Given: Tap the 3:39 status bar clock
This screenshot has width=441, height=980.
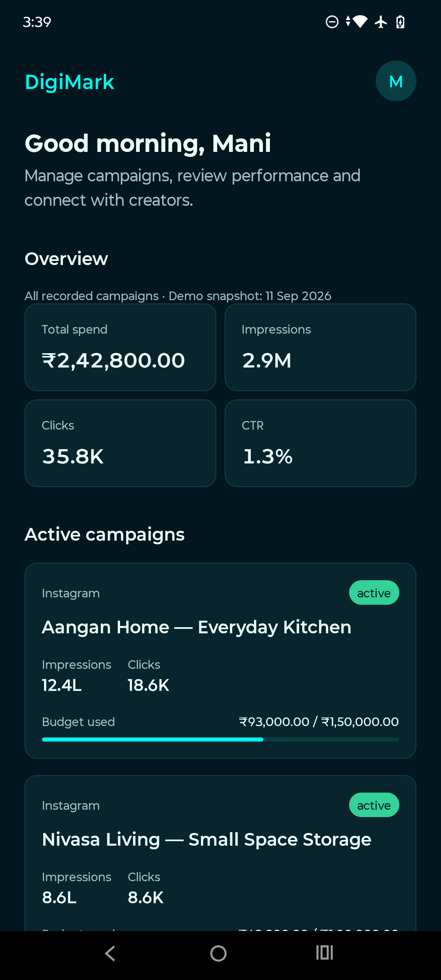Looking at the screenshot, I should 37,22.
